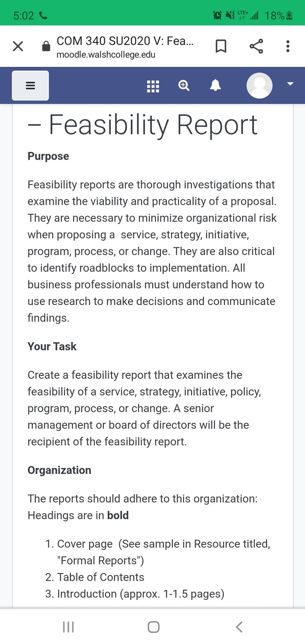Viewport: 305px width, 644px height.
Task: Tap the padlock site security icon
Action: click(46, 46)
